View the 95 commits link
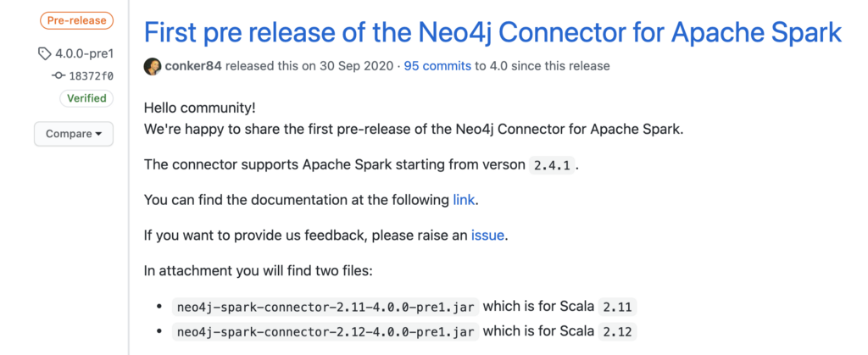The image size is (868, 355). 437,66
